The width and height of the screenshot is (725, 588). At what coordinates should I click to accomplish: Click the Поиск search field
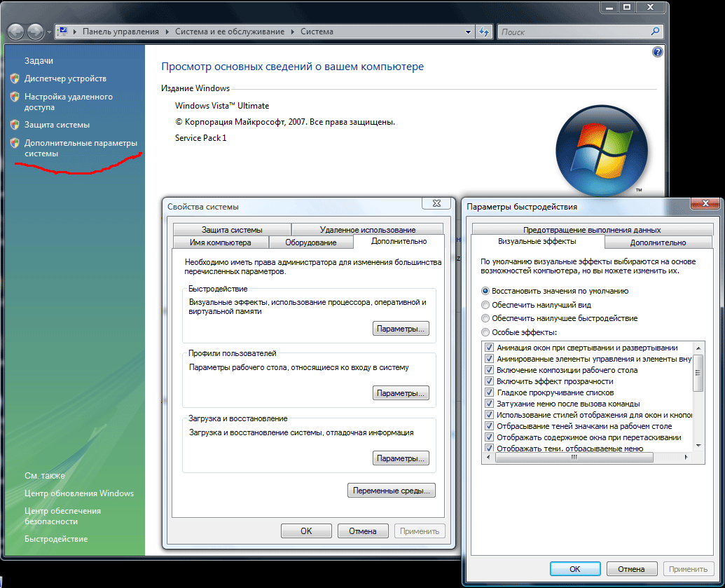click(x=574, y=32)
